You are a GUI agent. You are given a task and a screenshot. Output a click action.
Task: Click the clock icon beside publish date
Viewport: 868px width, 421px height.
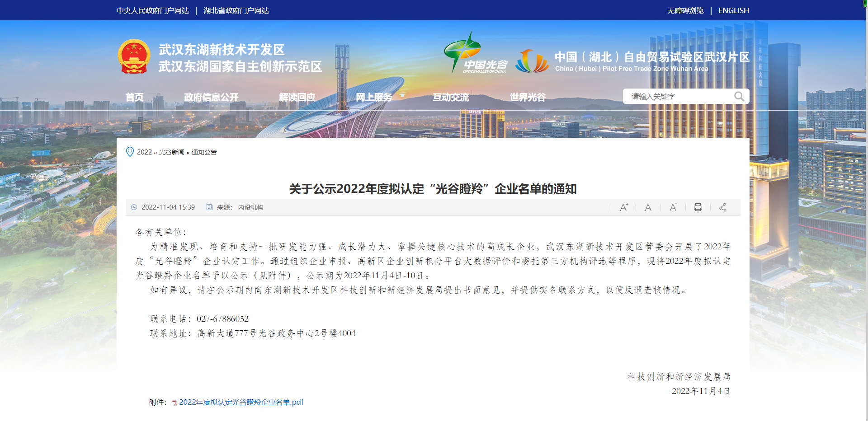click(x=134, y=207)
